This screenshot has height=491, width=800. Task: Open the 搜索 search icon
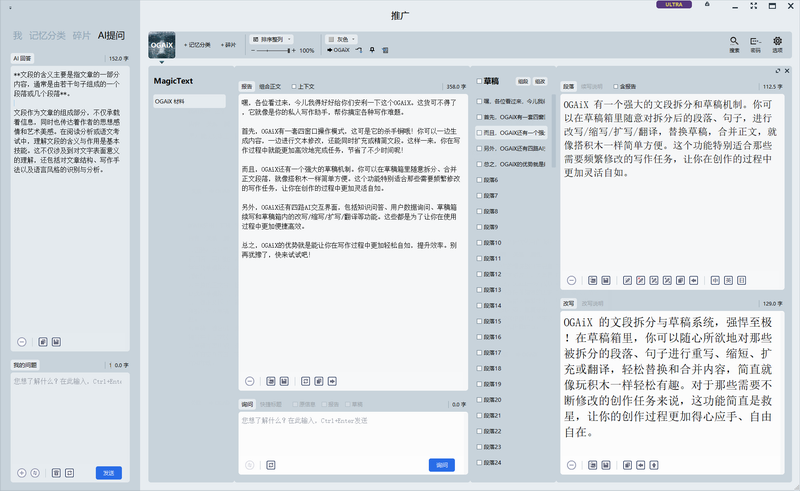(x=734, y=42)
